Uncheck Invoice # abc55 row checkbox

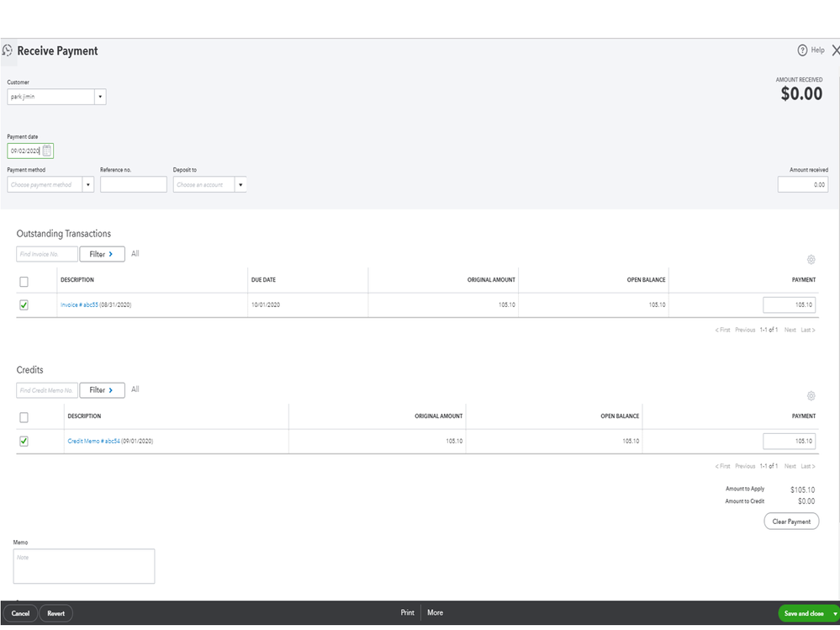[24, 305]
